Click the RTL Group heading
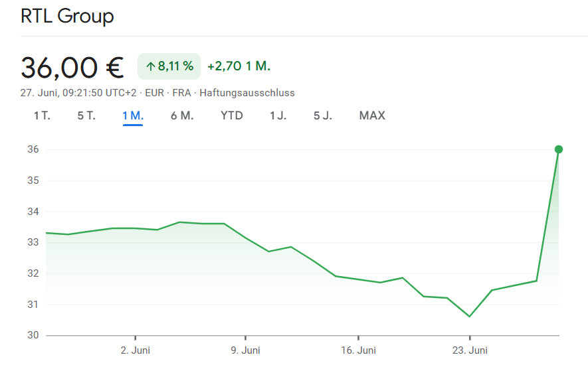Image resolution: width=588 pixels, height=365 pixels. coord(67,17)
